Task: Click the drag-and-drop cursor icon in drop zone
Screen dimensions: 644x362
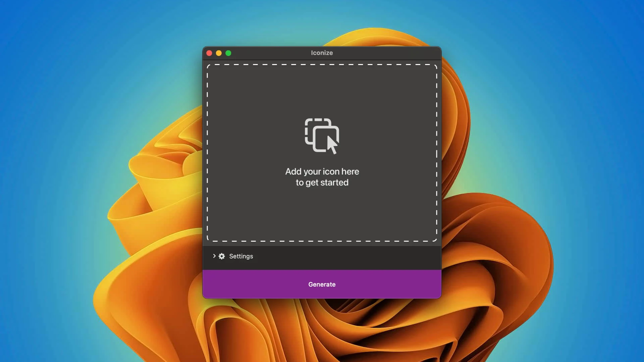Action: [322, 136]
